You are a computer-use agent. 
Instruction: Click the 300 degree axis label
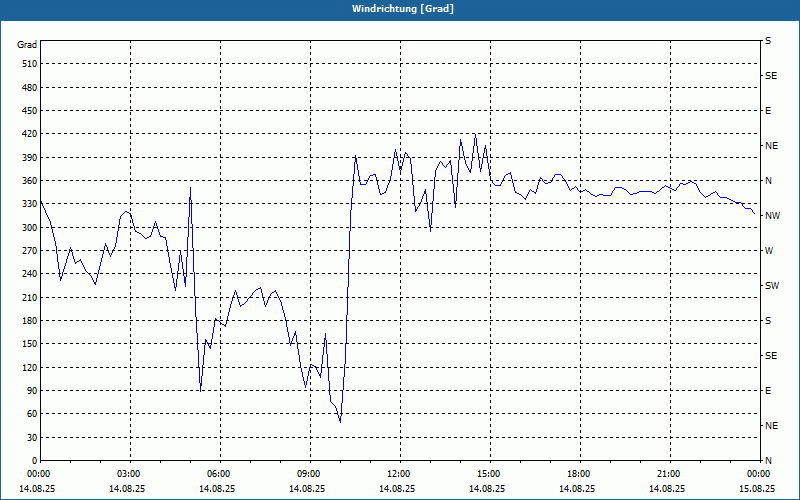pos(30,228)
